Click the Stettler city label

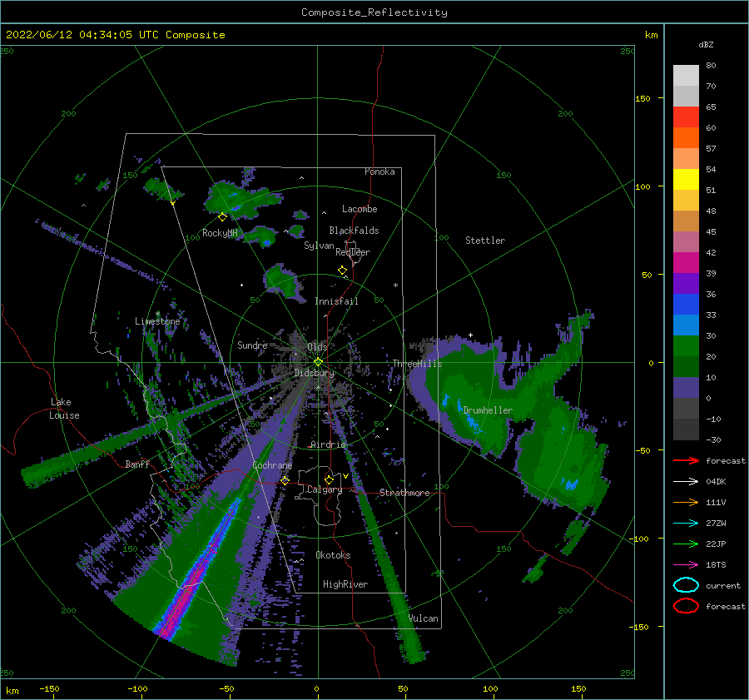[485, 241]
